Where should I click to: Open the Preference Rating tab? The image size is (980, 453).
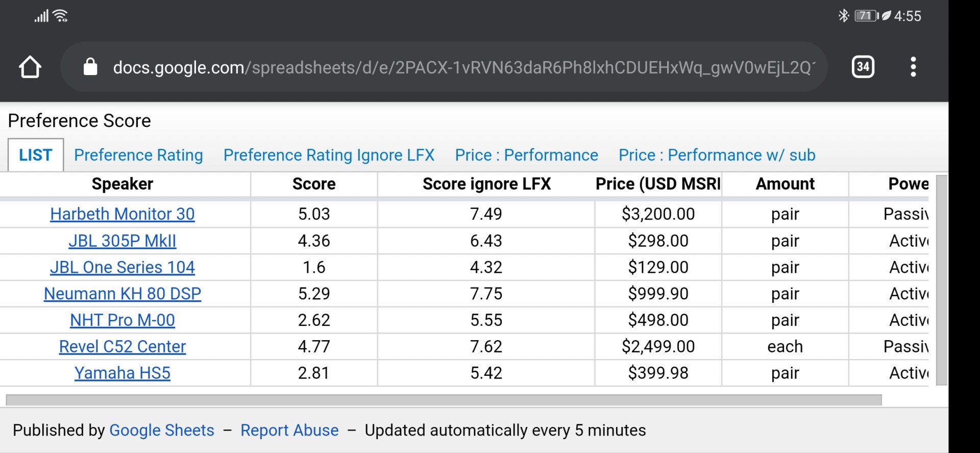click(x=138, y=155)
